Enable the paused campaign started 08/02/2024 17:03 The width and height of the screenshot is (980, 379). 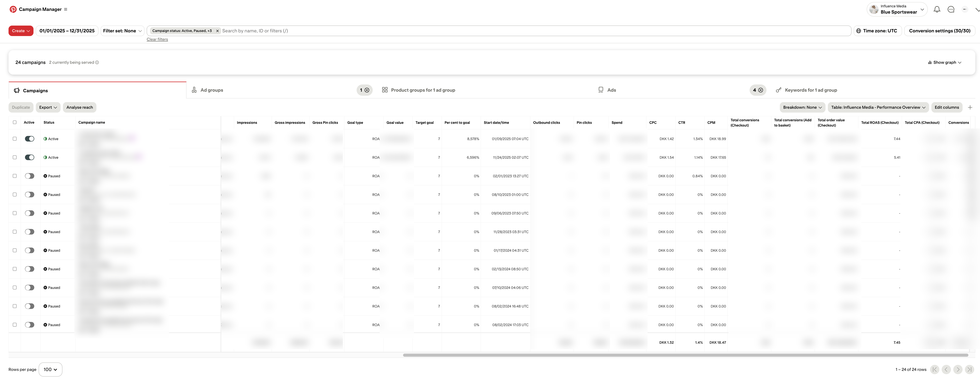click(x=30, y=325)
